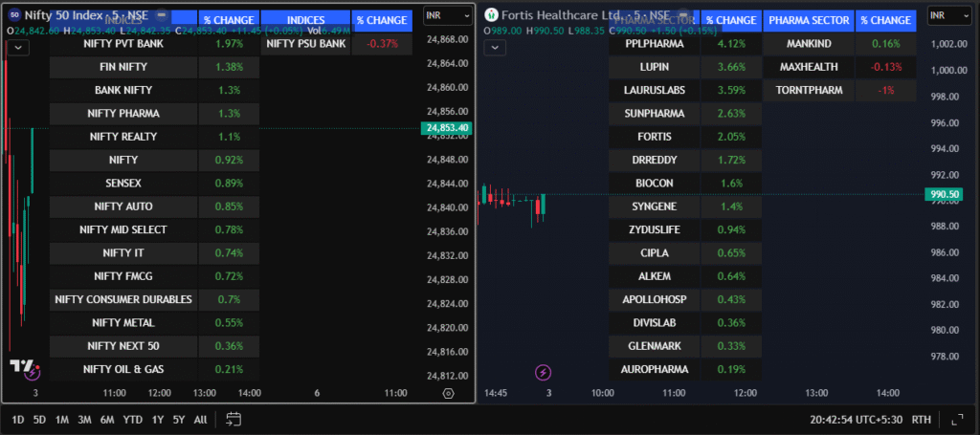The height and width of the screenshot is (435, 980).
Task: Click the Nifty 50 Index symbol logo
Action: (x=14, y=15)
